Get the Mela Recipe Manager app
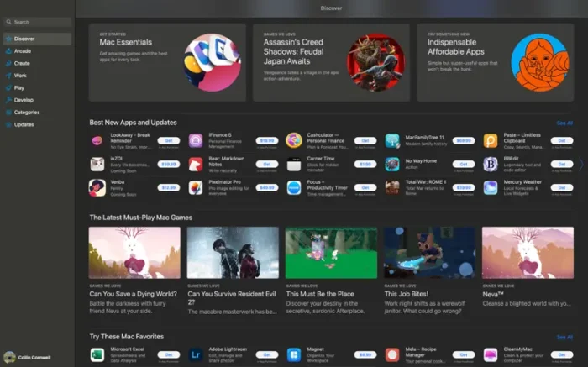 (464, 354)
